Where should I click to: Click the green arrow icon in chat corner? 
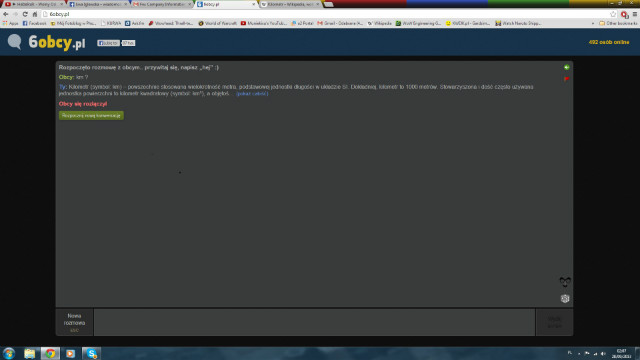pyautogui.click(x=567, y=67)
